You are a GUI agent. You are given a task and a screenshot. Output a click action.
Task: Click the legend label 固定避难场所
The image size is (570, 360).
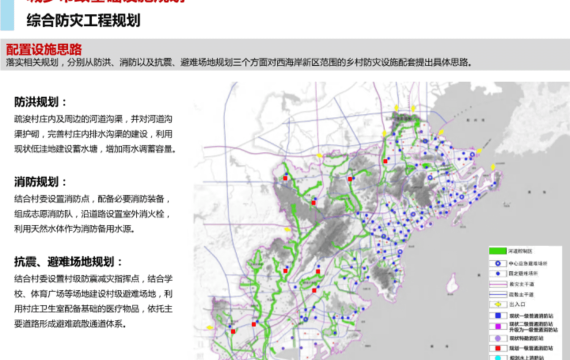(x=523, y=273)
